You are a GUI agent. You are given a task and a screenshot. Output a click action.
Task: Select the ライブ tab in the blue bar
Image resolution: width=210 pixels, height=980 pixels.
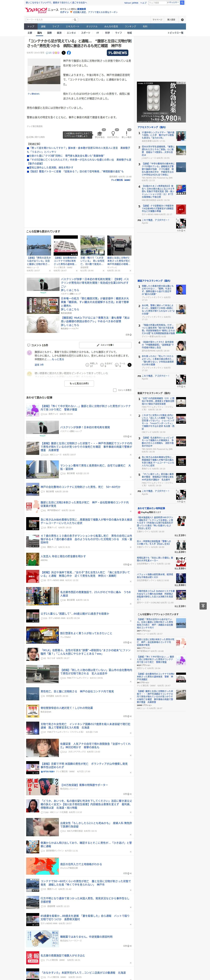(56, 26)
